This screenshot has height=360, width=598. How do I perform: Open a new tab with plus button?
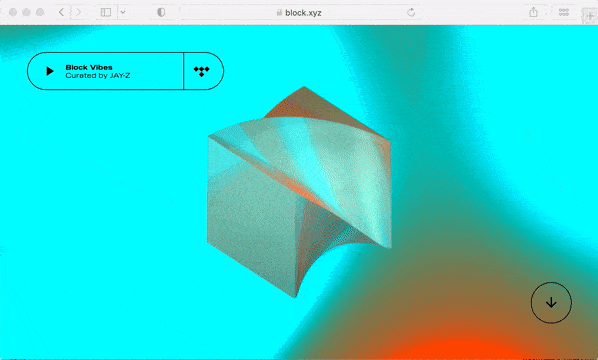click(590, 16)
